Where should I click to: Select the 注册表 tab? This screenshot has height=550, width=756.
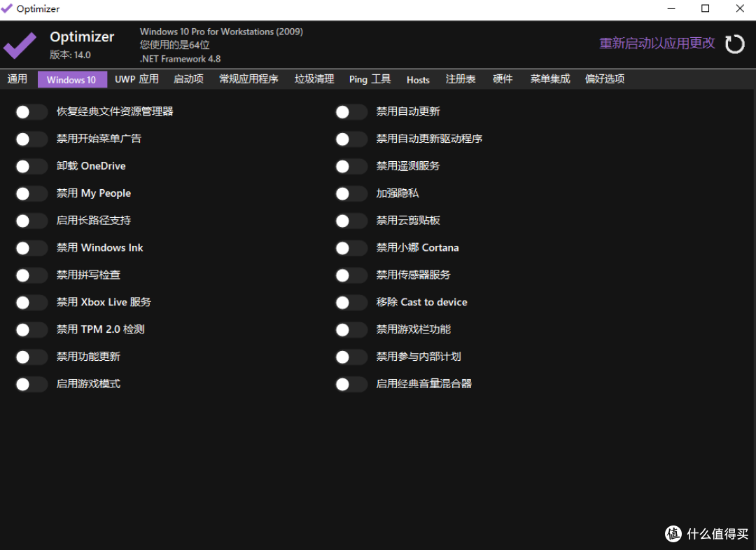click(x=461, y=79)
